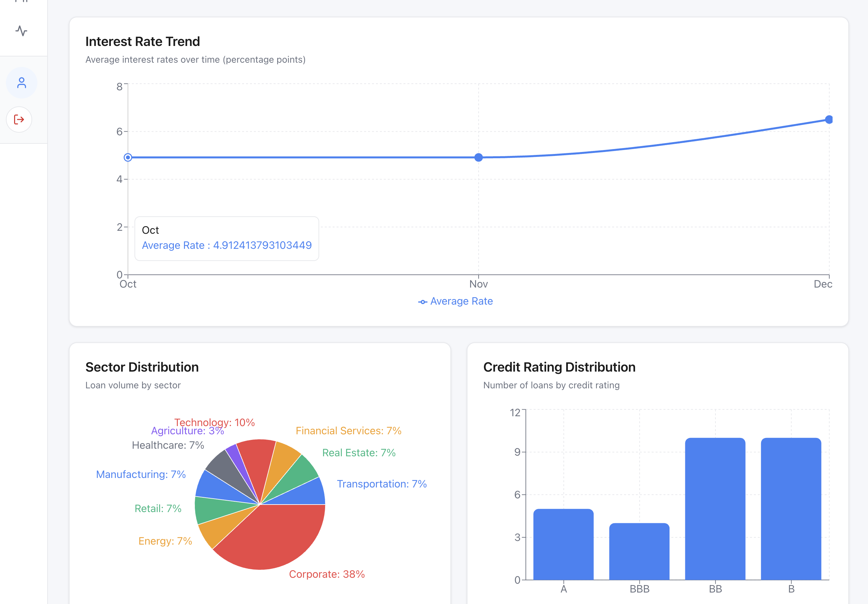Viewport: 868px width, 604px height.
Task: Select the Nov data point on line chart
Action: tap(478, 157)
